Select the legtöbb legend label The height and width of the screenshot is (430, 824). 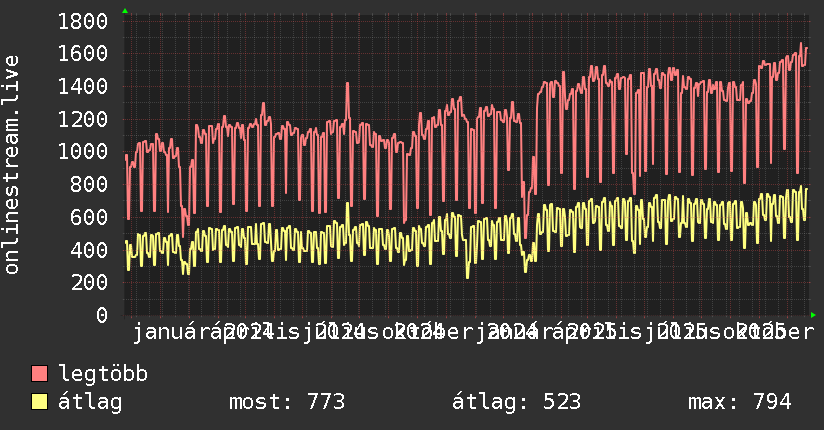point(103,374)
